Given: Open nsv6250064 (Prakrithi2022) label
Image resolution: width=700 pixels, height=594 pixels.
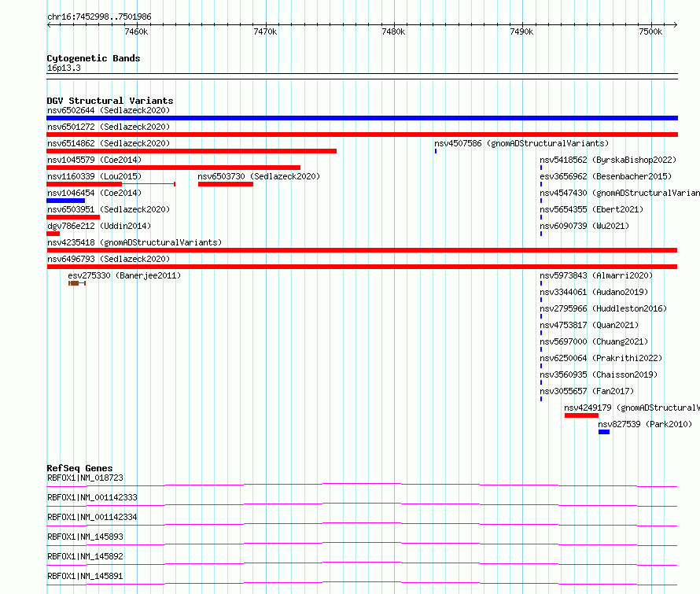Looking at the screenshot, I should (x=601, y=358).
